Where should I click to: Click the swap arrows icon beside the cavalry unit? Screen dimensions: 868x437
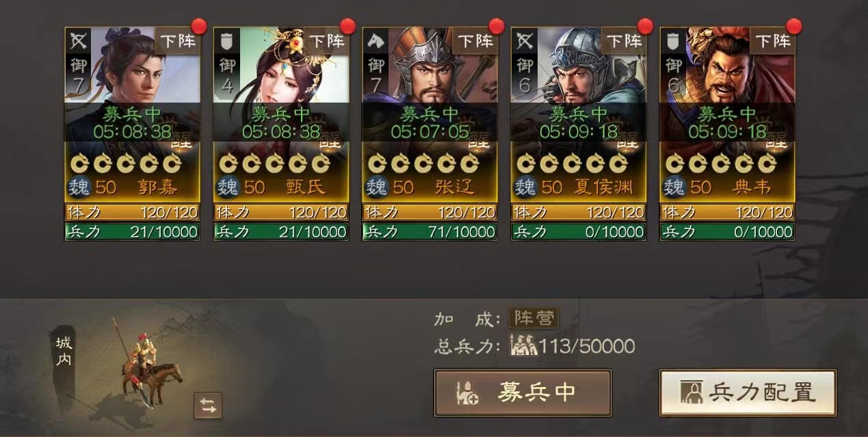(208, 406)
